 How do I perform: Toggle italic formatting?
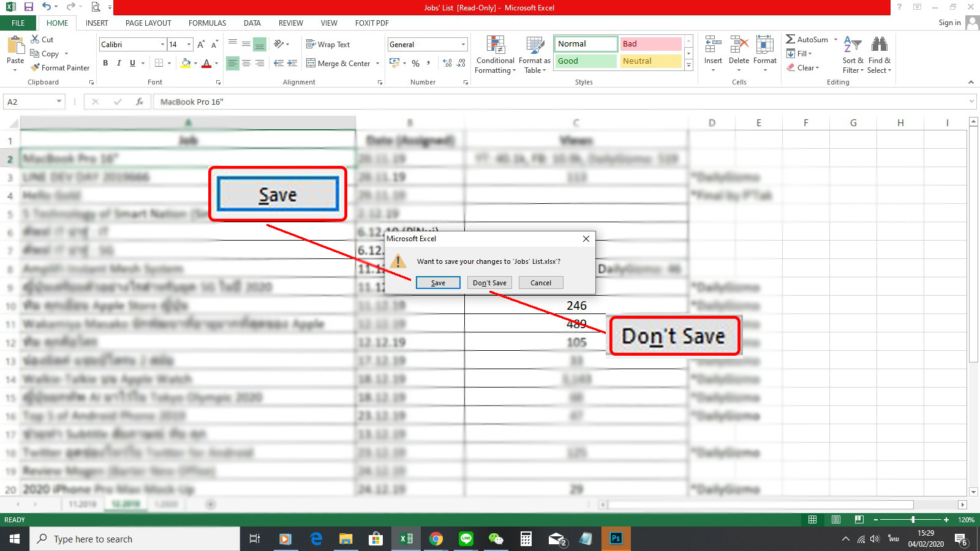tap(118, 63)
